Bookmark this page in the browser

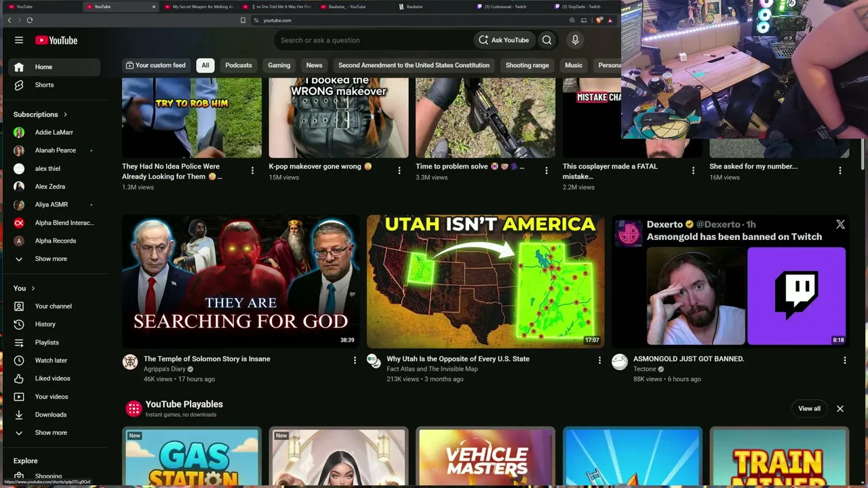point(243,20)
